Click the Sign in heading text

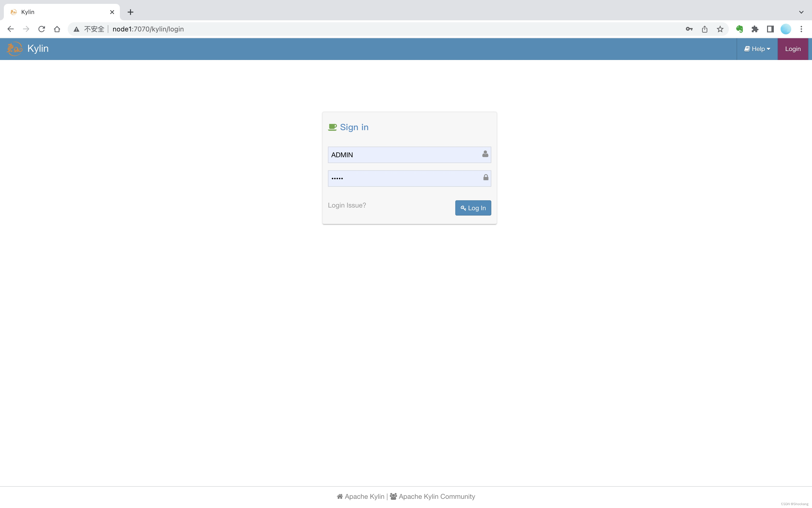click(x=354, y=127)
